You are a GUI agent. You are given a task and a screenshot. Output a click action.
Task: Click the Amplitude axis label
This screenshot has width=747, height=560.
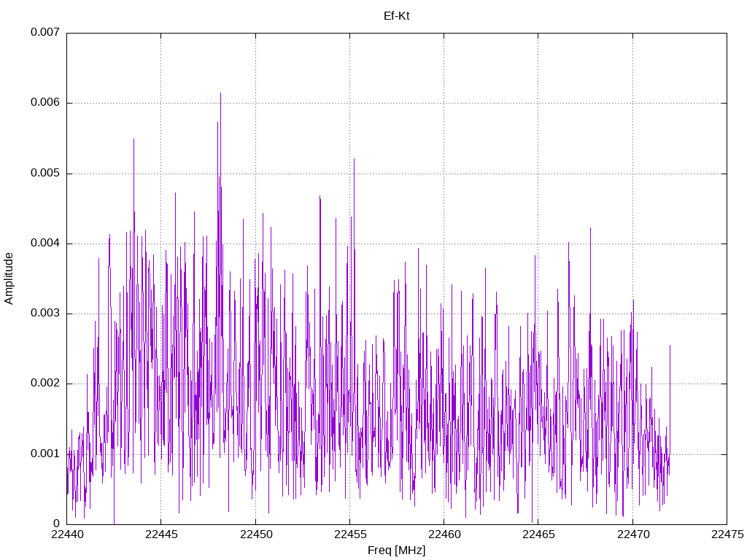[9, 279]
